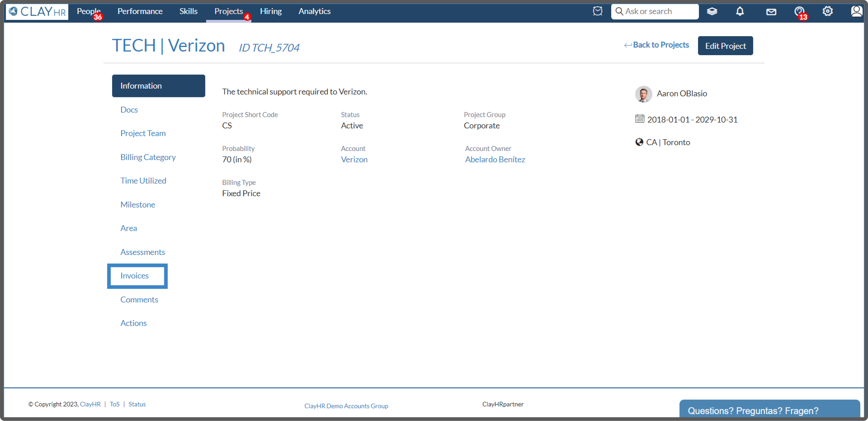Click the CS short code value
The height and width of the screenshot is (421, 868).
pos(227,126)
